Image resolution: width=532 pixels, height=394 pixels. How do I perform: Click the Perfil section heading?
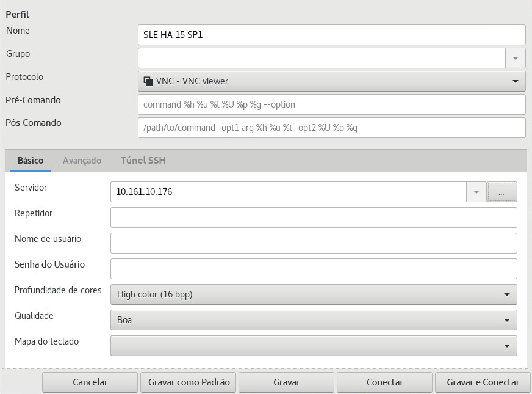17,15
